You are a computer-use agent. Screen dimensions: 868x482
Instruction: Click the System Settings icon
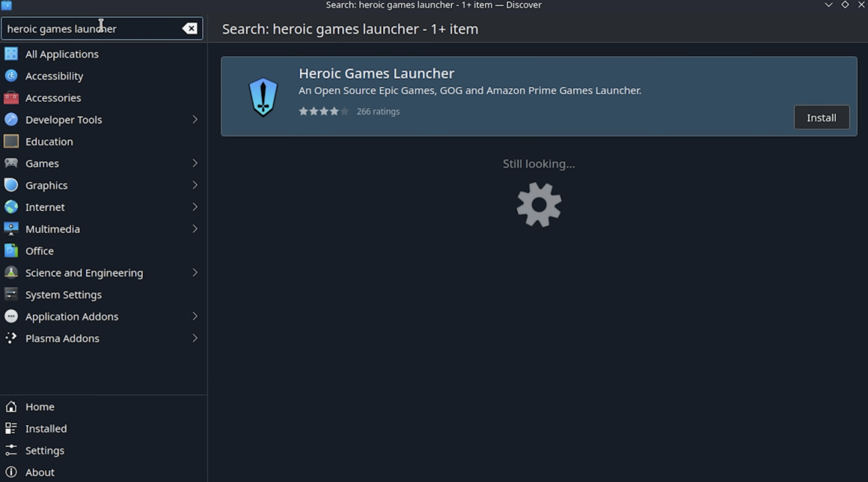[x=11, y=294]
